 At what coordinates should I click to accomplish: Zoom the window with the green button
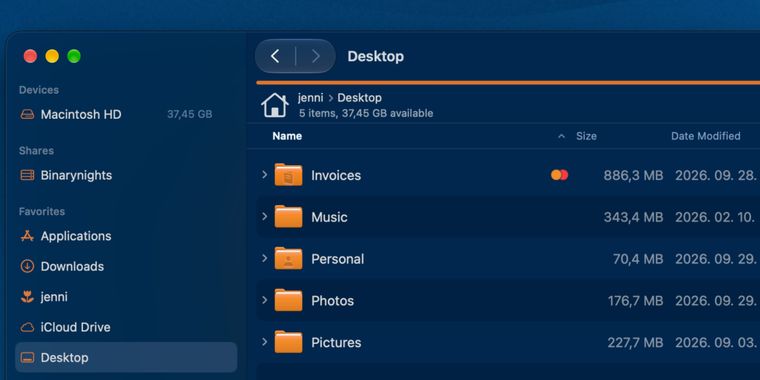click(74, 56)
